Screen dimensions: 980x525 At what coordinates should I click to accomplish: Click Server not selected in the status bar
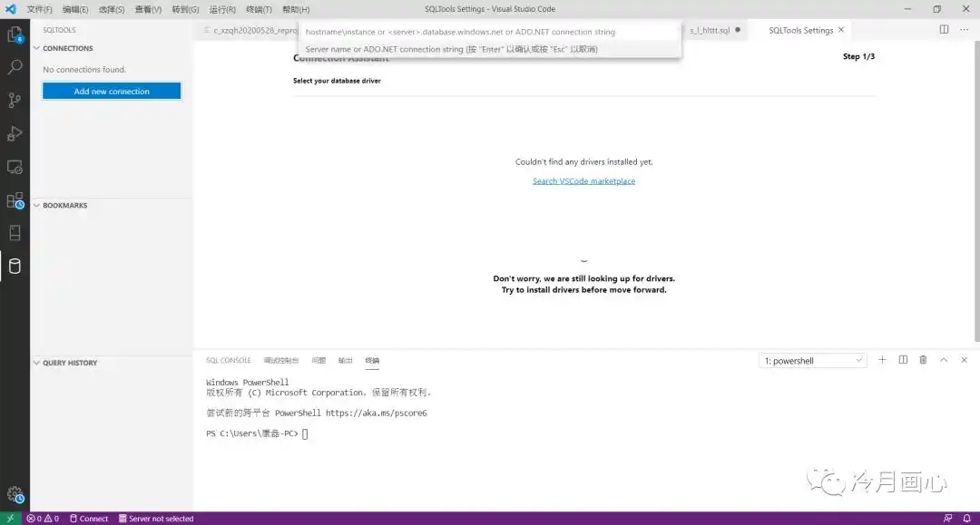pos(155,518)
